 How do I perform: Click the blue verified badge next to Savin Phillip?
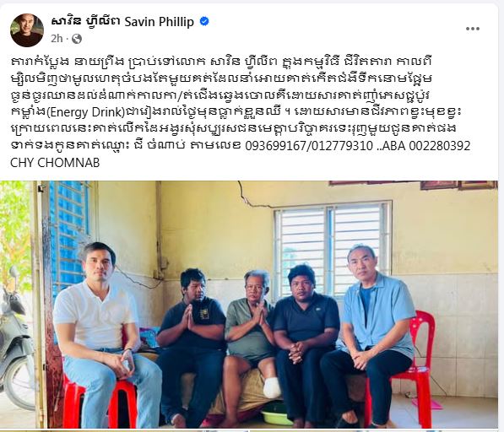coord(204,22)
